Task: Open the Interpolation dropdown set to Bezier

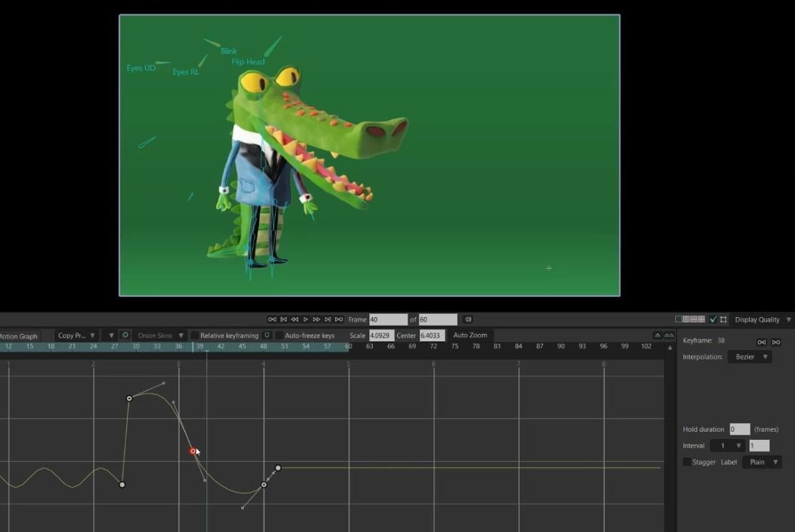Action: click(x=750, y=356)
